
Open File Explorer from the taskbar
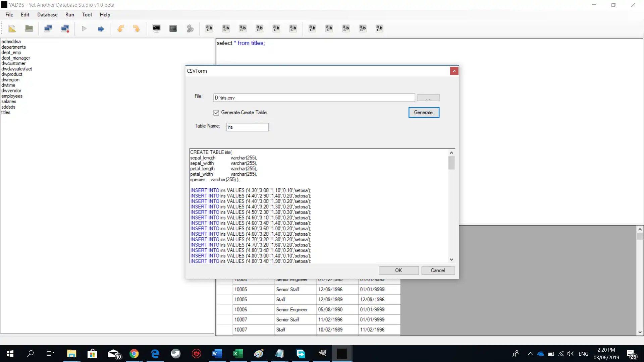71,354
